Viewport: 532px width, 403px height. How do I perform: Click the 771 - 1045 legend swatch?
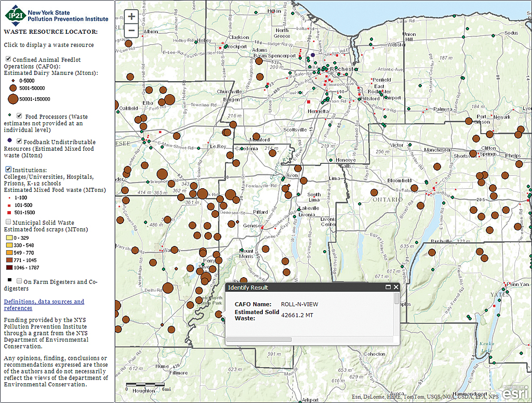pyautogui.click(x=9, y=260)
